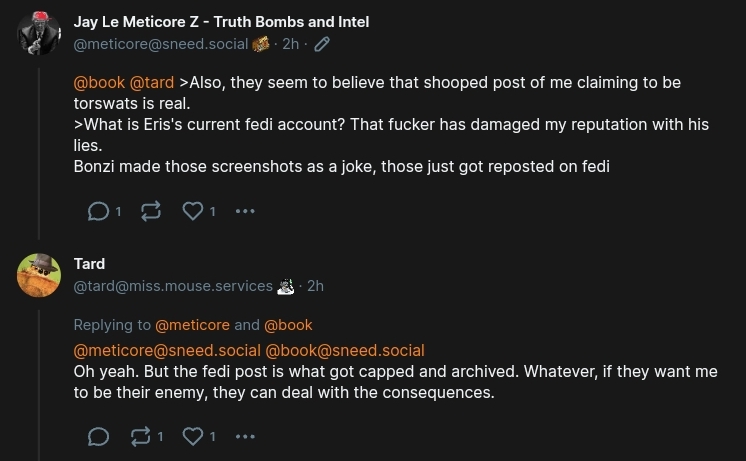Click the @meticore@sneed.social handle under name

[x=161, y=44]
